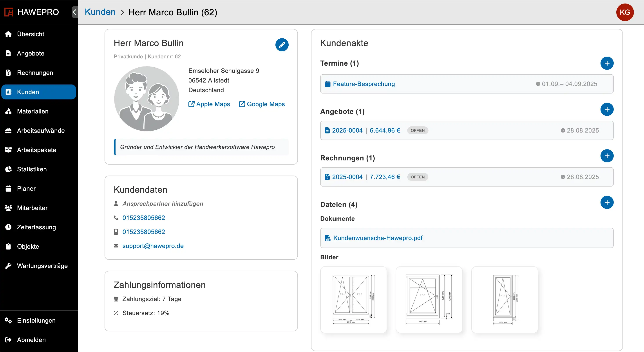
Task: Open Mitarbeiter in the sidebar
Action: [x=38, y=208]
